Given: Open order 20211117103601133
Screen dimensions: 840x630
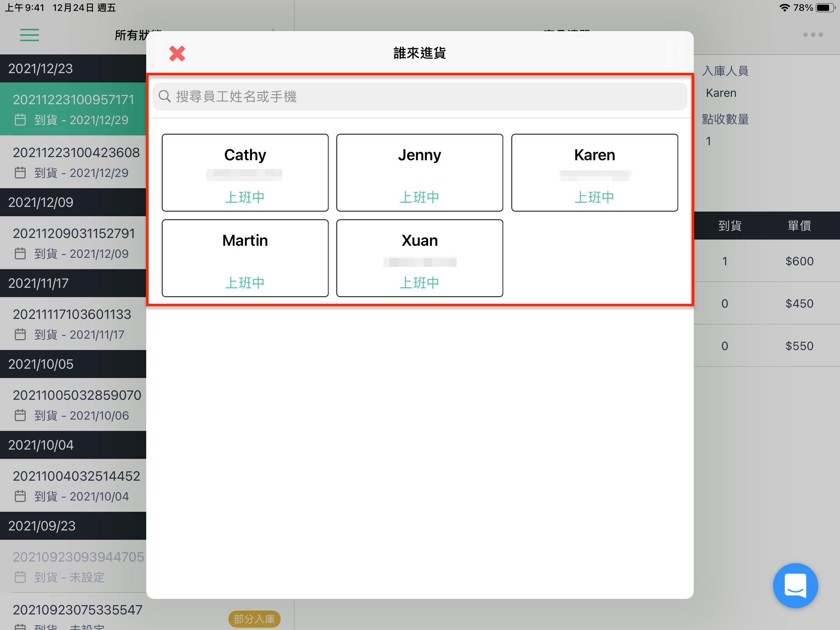Looking at the screenshot, I should [73, 324].
